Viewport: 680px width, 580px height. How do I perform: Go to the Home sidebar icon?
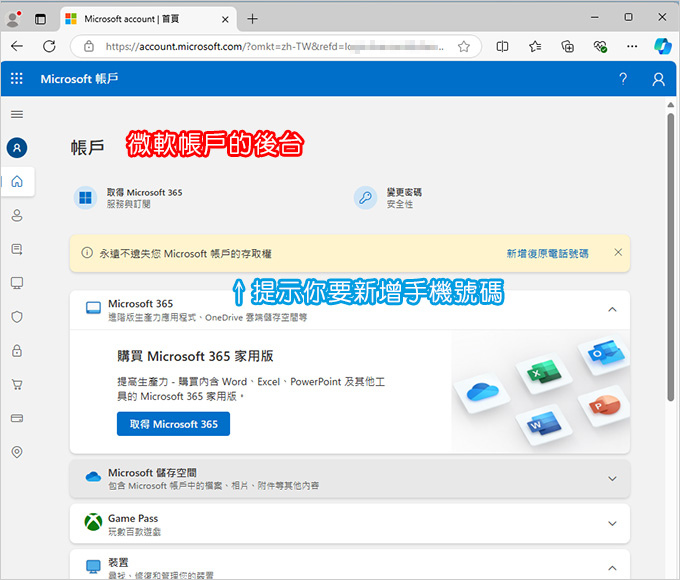(x=17, y=181)
